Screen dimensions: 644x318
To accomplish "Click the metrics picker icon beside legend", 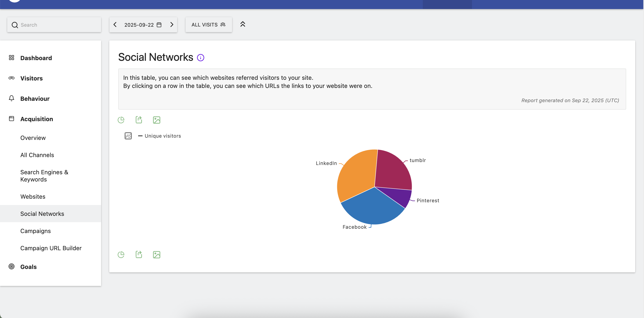I will click(x=128, y=136).
